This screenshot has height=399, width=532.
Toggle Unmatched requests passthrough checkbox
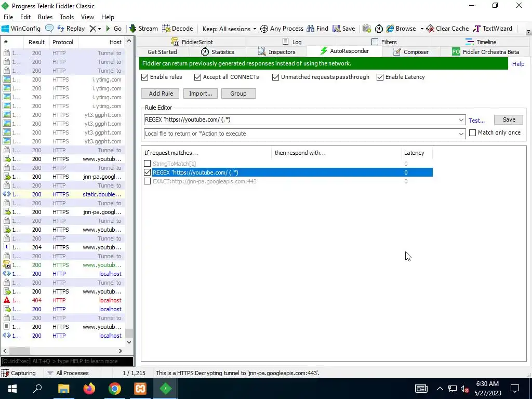[275, 77]
